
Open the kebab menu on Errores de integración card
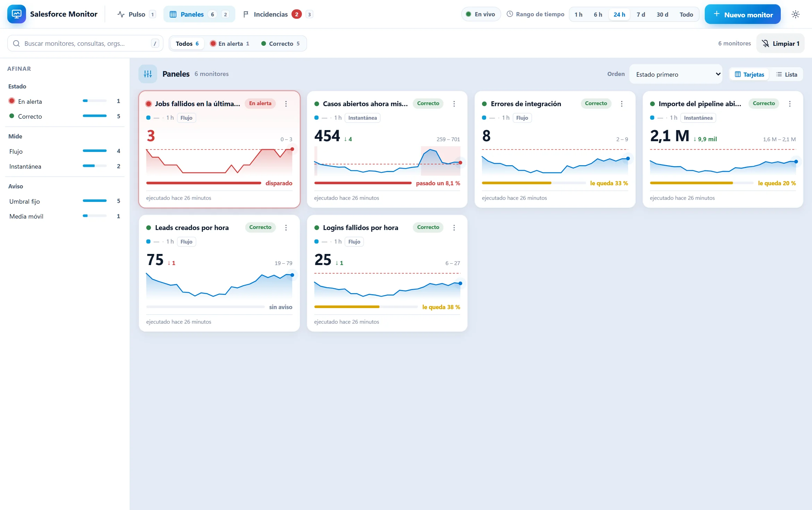(x=622, y=104)
